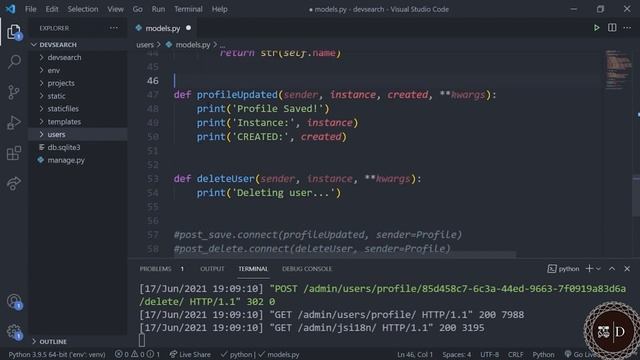The image size is (640, 360).
Task: Open editor More Actions ellipsis
Action: pyautogui.click(x=627, y=28)
